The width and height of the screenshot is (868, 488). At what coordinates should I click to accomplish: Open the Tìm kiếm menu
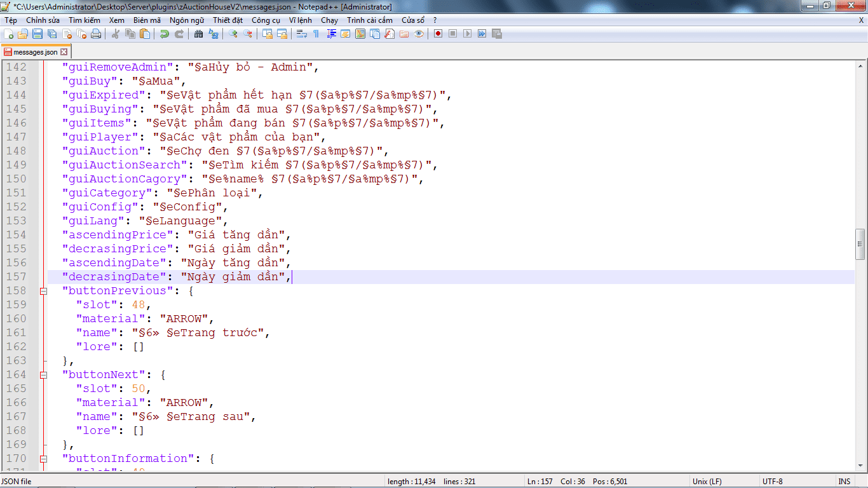tap(85, 20)
